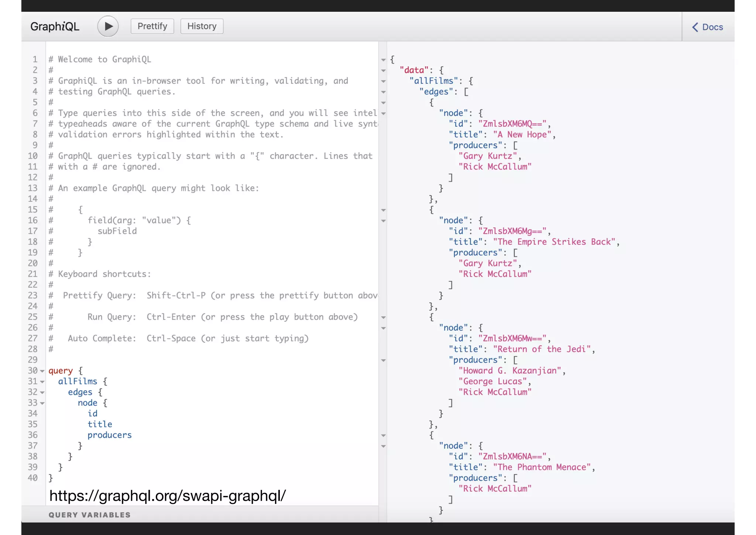Fold the Return of the Jedi node object
The image size is (756, 535).
click(383, 328)
